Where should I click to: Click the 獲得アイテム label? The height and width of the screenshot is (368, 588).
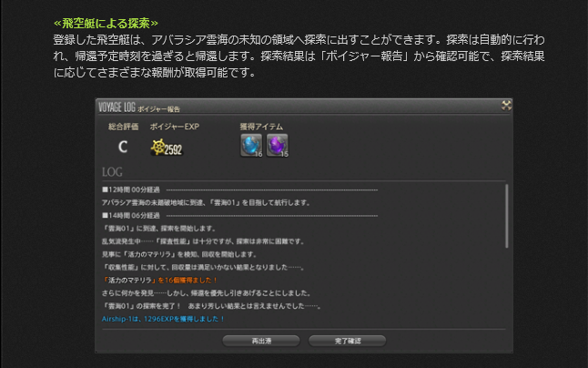click(x=261, y=127)
